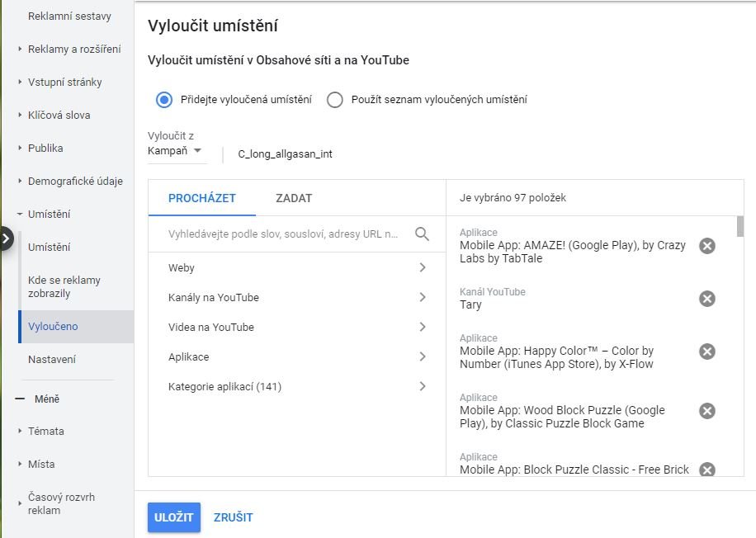Switch to the PROCHÁZET tab
The width and height of the screenshot is (756, 538).
[x=202, y=198]
